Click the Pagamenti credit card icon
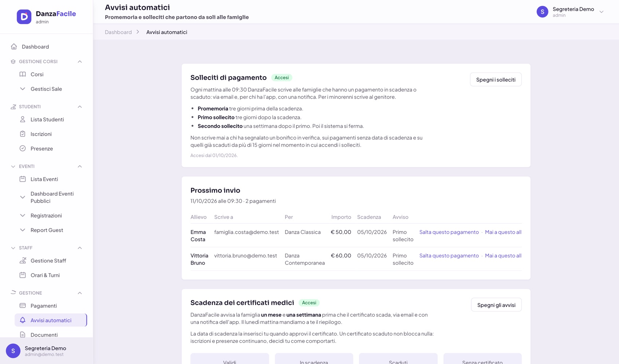This screenshot has height=364, width=619. [23, 306]
